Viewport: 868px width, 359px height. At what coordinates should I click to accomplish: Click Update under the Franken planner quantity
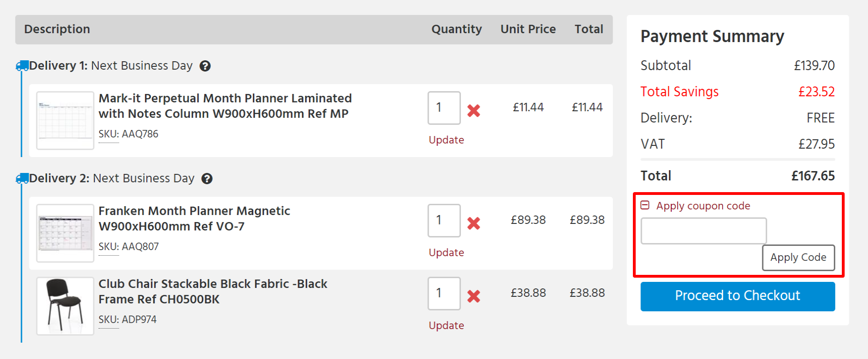pos(446,252)
